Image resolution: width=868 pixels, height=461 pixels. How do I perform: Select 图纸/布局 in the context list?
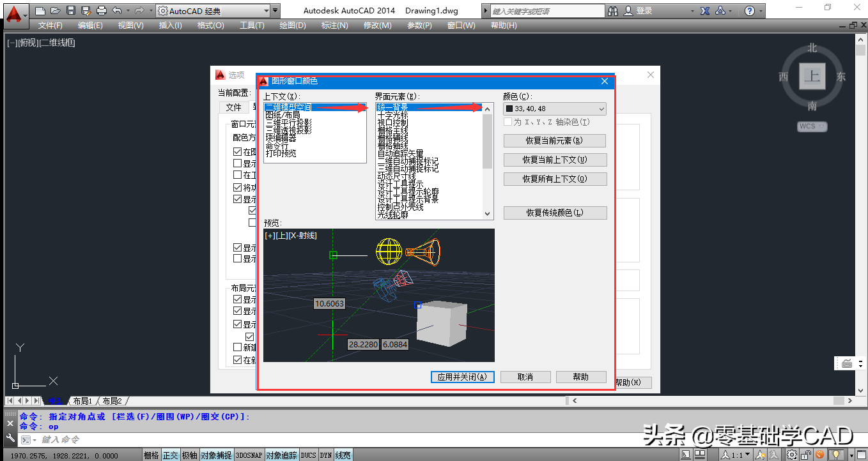pyautogui.click(x=283, y=115)
